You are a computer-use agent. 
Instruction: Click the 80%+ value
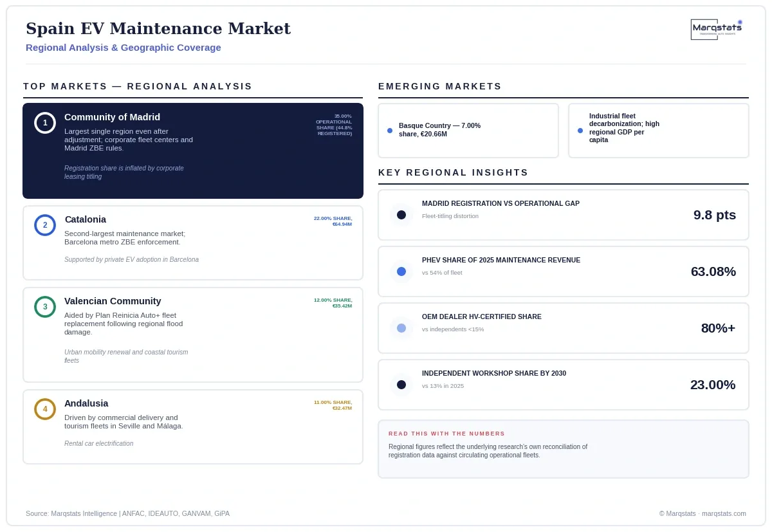point(719,328)
